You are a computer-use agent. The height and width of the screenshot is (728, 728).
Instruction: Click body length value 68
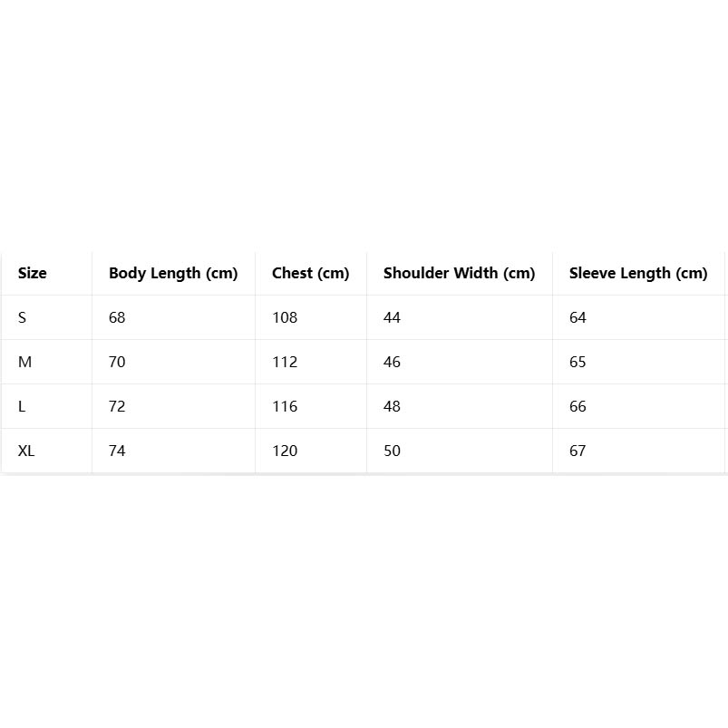(x=117, y=317)
